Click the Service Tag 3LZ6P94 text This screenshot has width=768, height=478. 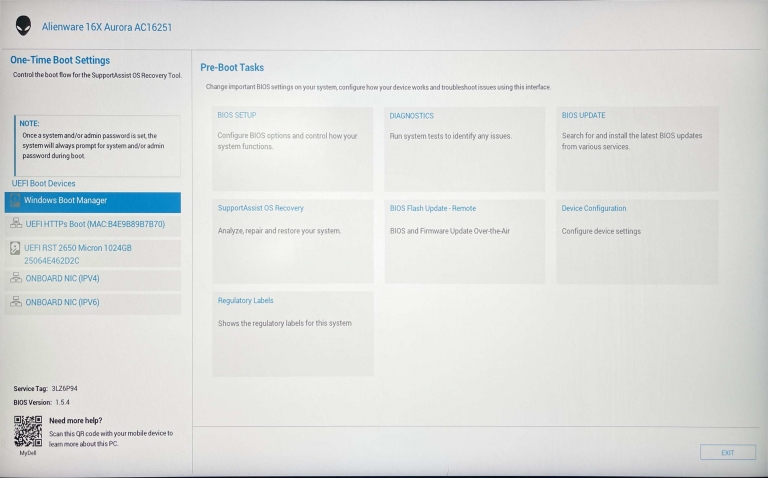coord(45,387)
